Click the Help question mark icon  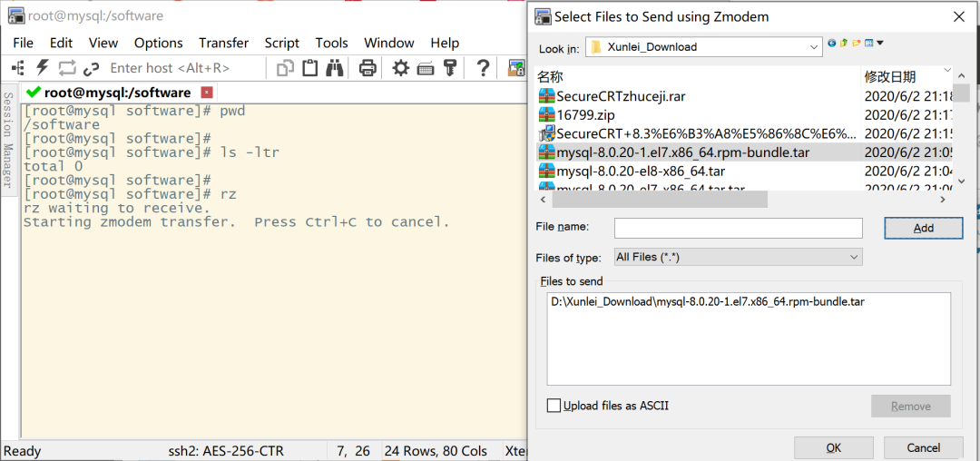(x=483, y=67)
